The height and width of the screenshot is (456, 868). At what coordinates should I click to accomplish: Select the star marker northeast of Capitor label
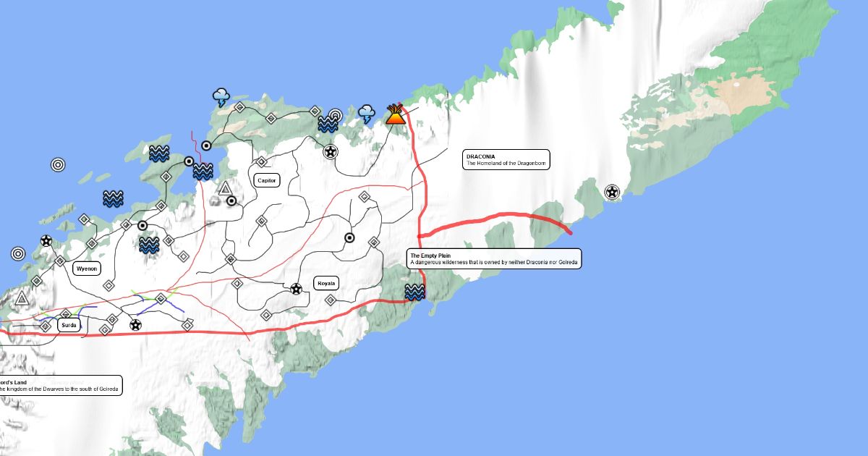pyautogui.click(x=330, y=151)
